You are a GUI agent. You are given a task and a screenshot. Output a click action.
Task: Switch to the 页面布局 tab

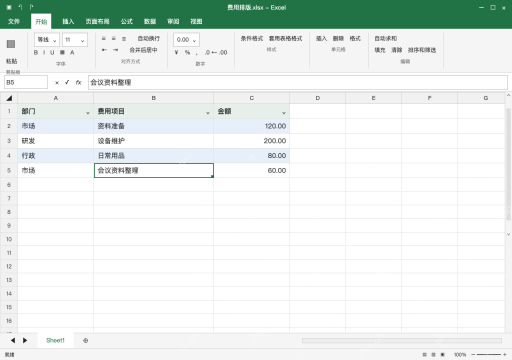click(x=97, y=21)
